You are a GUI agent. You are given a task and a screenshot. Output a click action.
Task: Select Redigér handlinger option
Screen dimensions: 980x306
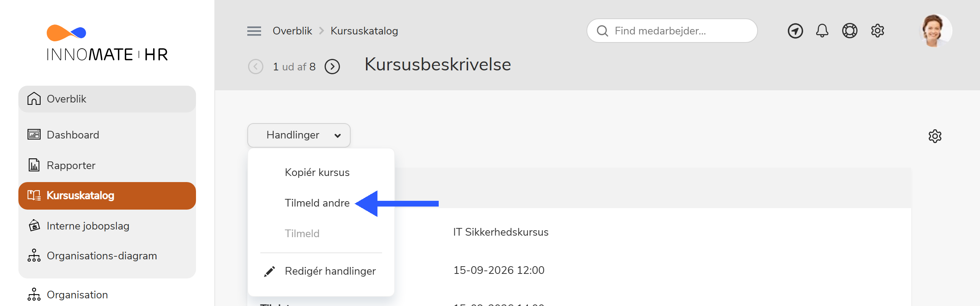click(330, 271)
